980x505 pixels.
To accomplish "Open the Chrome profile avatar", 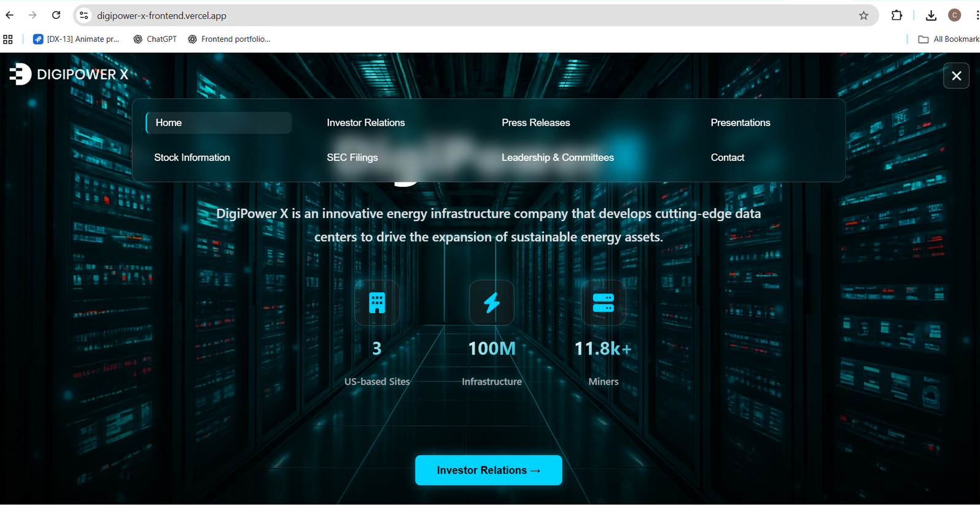I will [954, 15].
